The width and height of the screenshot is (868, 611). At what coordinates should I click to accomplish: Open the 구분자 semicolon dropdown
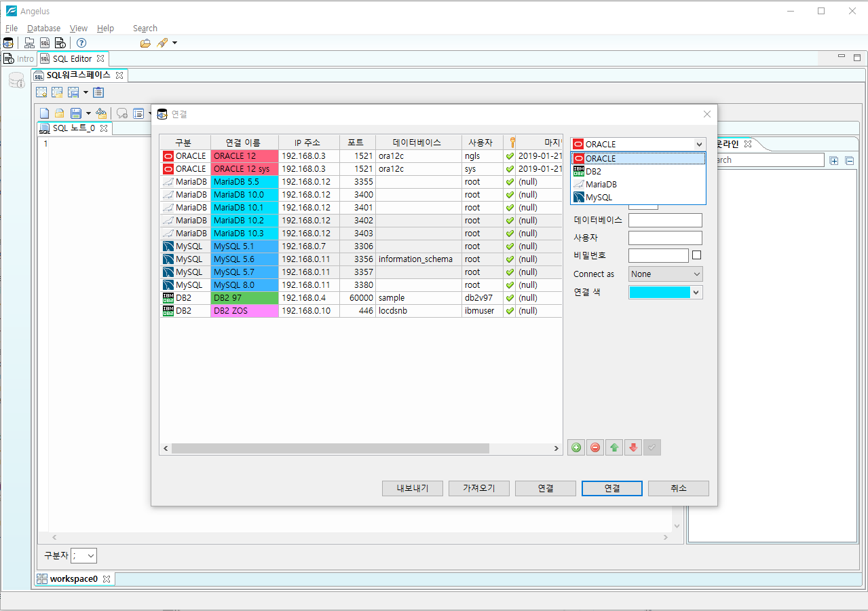[83, 555]
